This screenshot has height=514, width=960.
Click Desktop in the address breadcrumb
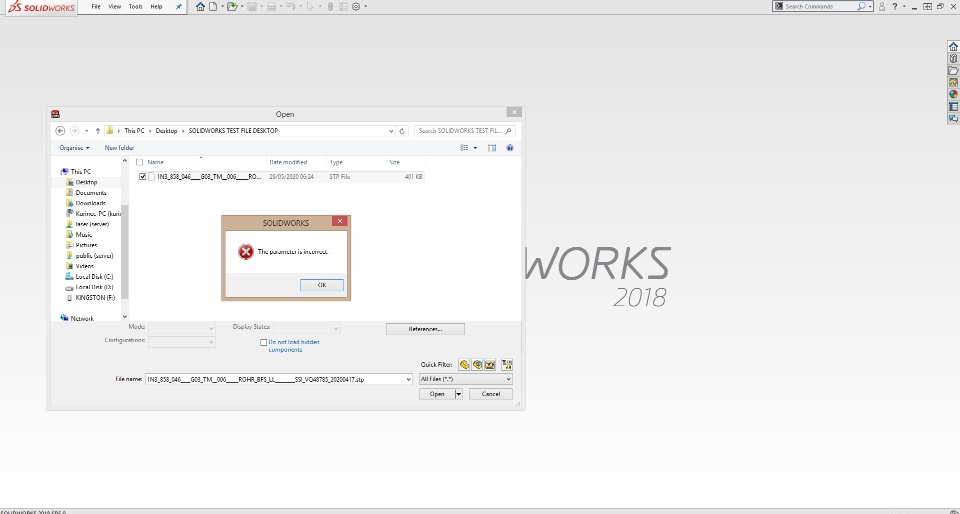pyautogui.click(x=166, y=130)
